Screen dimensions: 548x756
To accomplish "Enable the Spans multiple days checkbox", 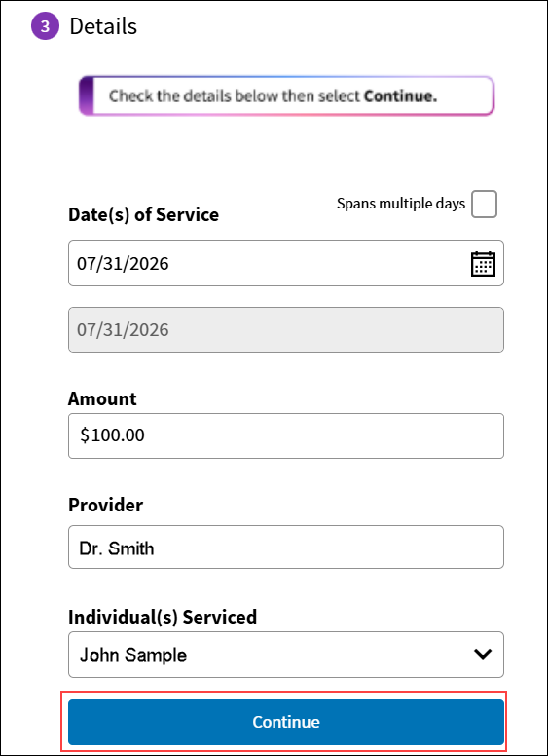I will (x=484, y=204).
